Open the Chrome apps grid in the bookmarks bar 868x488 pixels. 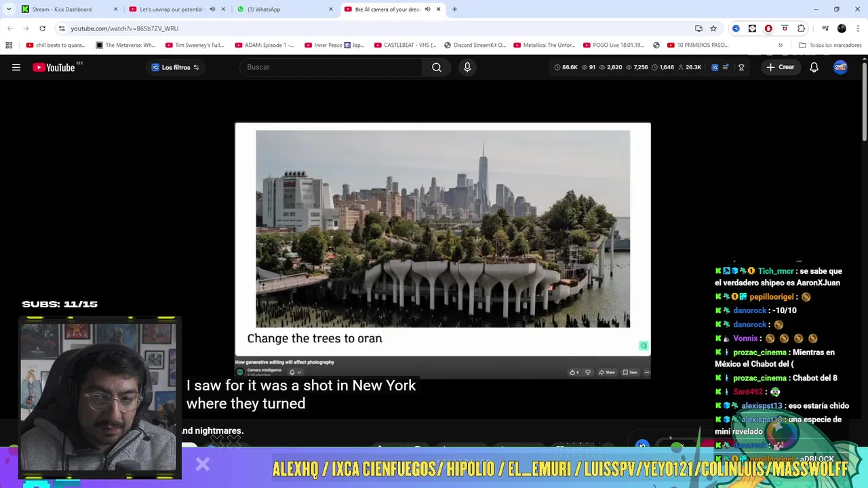[9, 45]
